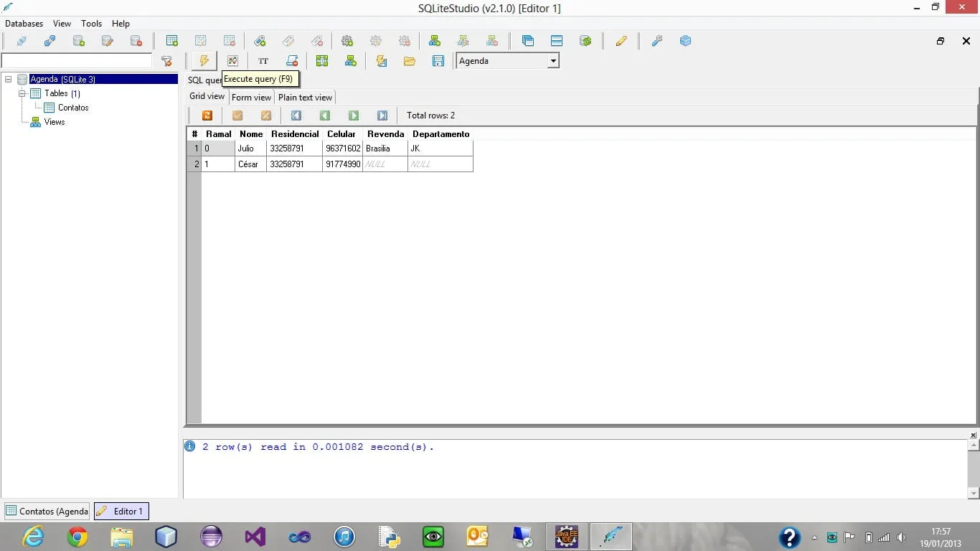Click the save SQL floppy disk icon
980x551 pixels.
pos(438,61)
